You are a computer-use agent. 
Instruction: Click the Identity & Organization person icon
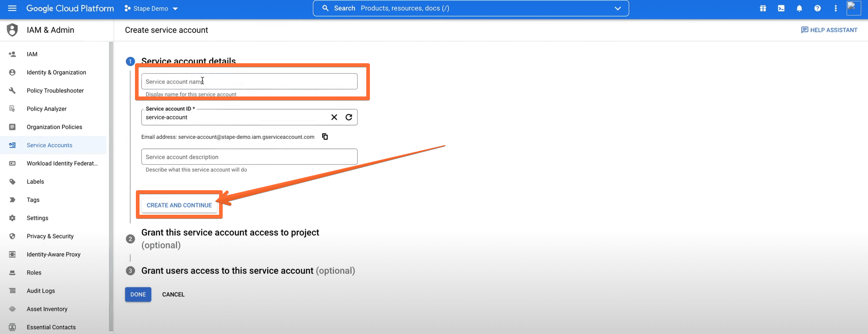pos(12,72)
